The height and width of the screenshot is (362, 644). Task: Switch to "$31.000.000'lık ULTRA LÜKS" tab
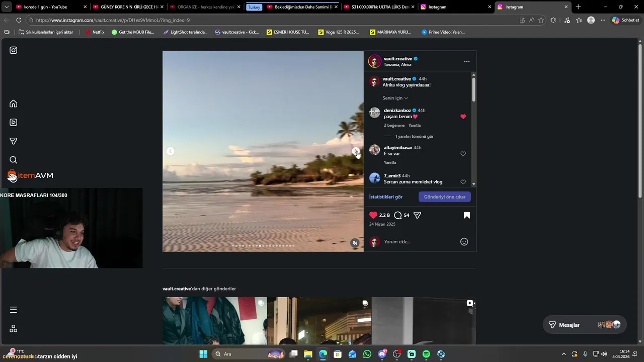[x=379, y=7]
